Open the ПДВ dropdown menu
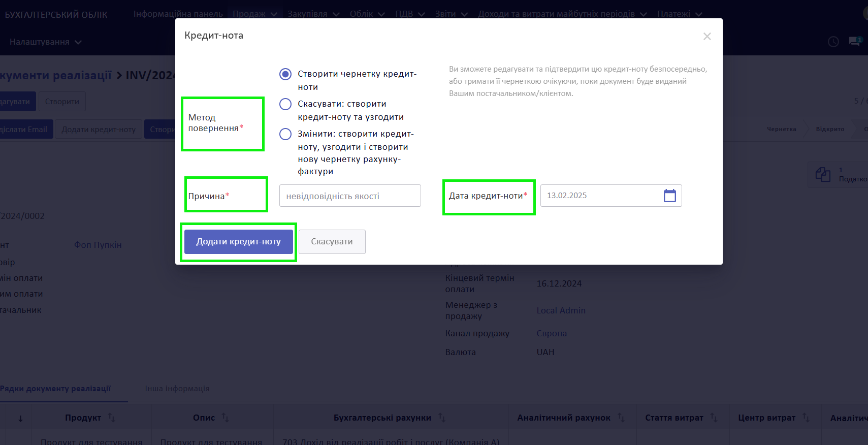868x445 pixels. click(x=410, y=14)
